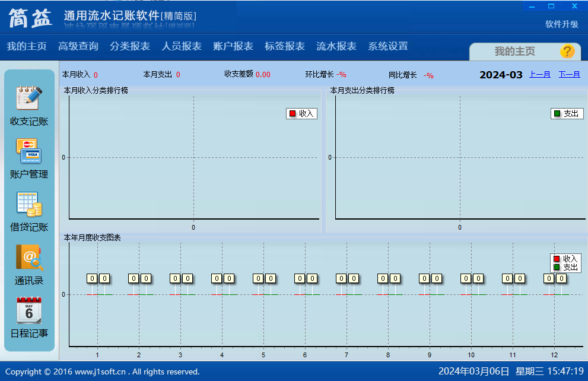This screenshot has width=588, height=381.
Task: Click green 支出 swatch in expense chart legend
Action: point(557,113)
